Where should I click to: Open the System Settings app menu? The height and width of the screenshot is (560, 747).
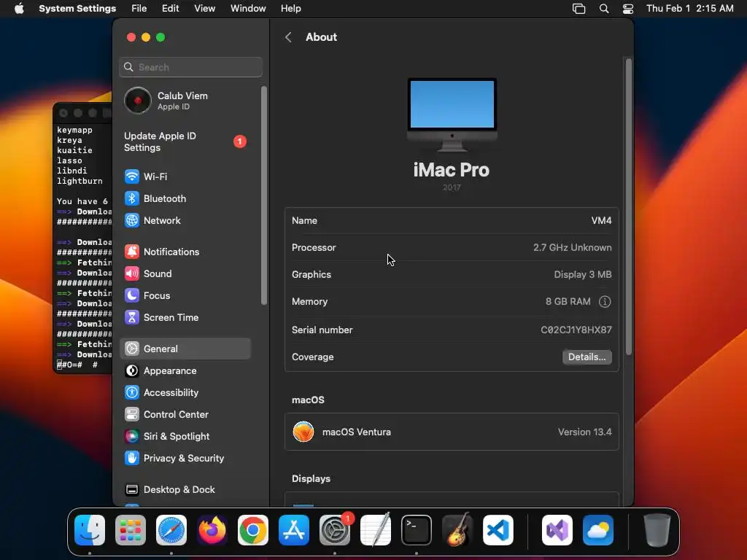tap(77, 9)
